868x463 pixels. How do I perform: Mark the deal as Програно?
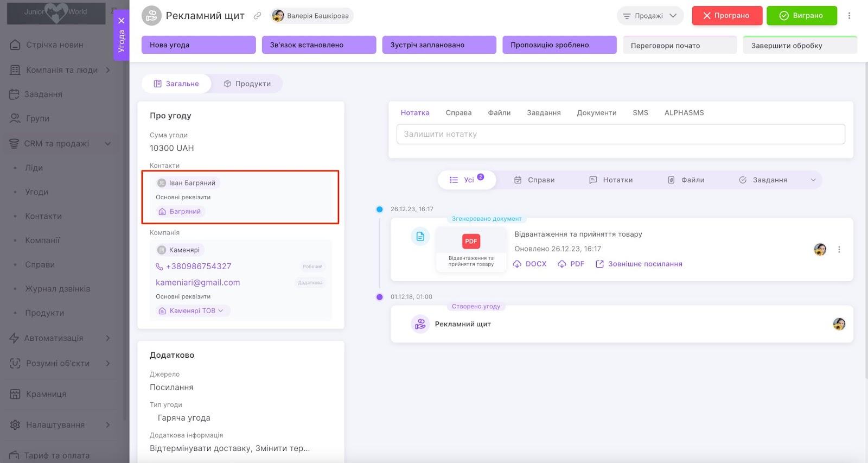[727, 16]
